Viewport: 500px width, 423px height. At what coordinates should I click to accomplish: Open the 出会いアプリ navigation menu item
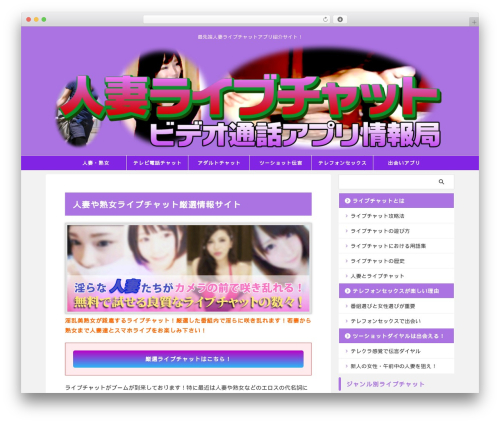coord(404,163)
